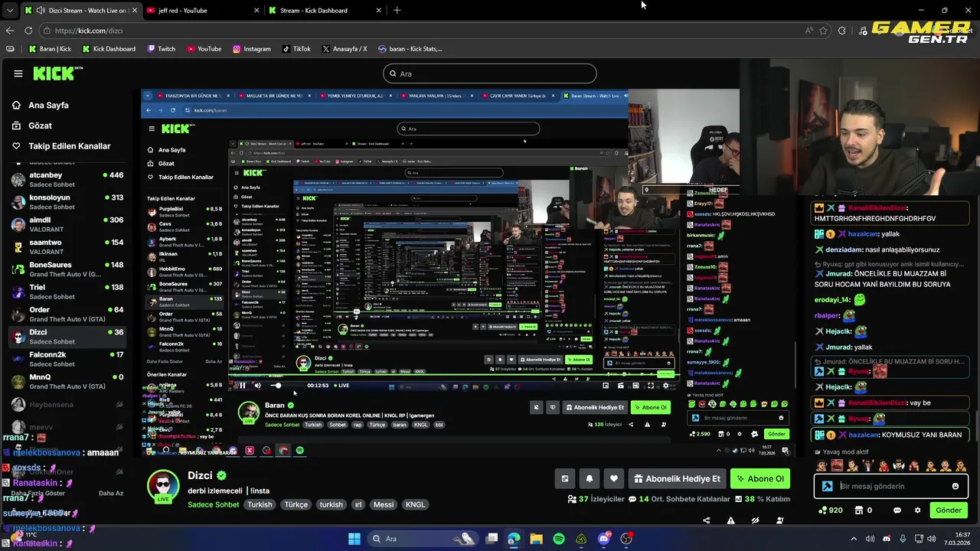This screenshot has width=980, height=551.
Task: Open the tab search dropdown chevron
Action: [x=10, y=10]
